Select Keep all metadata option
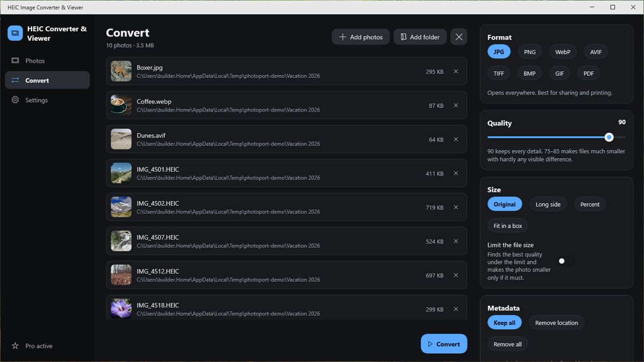The image size is (644, 362). click(504, 323)
